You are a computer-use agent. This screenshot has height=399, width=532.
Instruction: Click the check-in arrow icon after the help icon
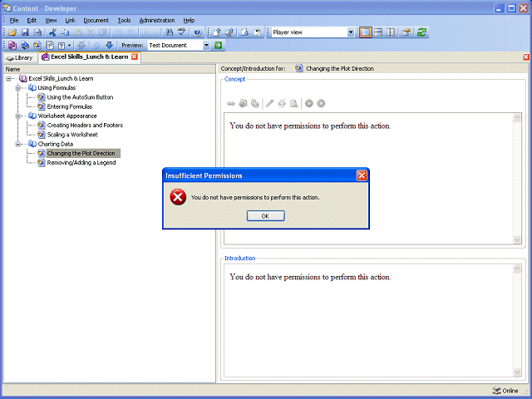217,32
